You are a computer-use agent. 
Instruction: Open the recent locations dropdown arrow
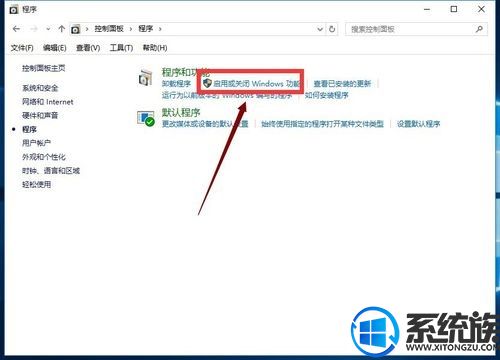[x=48, y=29]
